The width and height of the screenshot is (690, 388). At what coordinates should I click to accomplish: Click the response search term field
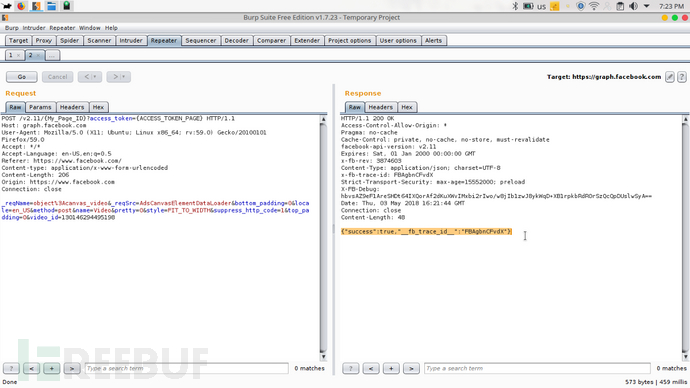537,368
